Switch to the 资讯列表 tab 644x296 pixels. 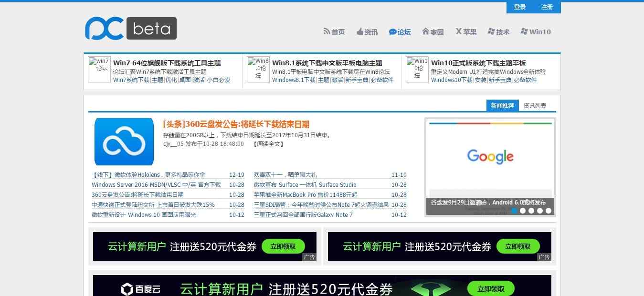pos(535,105)
